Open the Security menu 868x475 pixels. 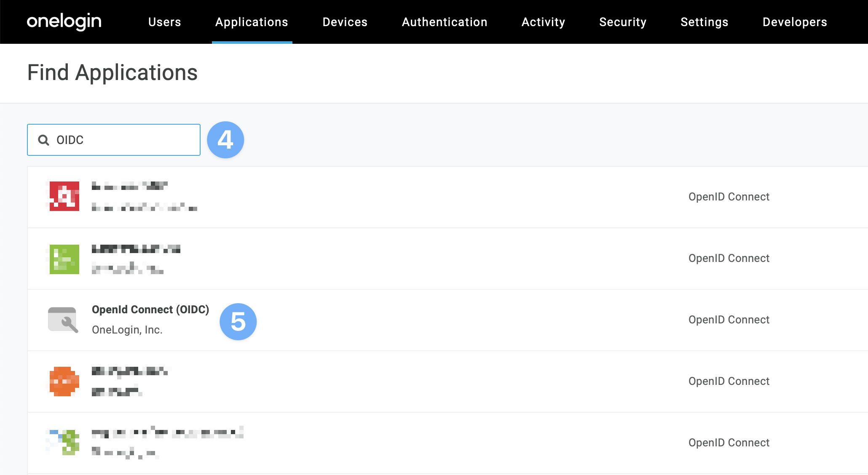623,22
